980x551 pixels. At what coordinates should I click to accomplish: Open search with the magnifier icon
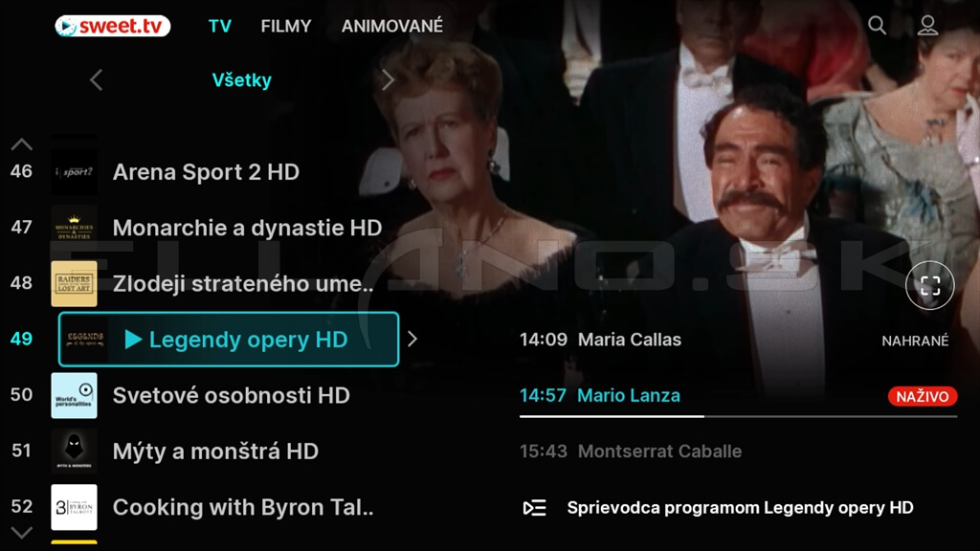877,26
